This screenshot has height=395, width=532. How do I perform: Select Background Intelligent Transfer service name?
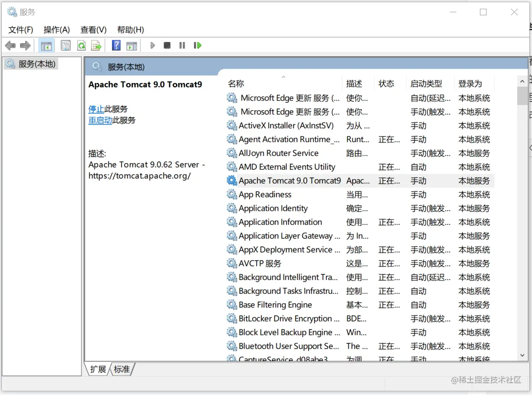(288, 277)
